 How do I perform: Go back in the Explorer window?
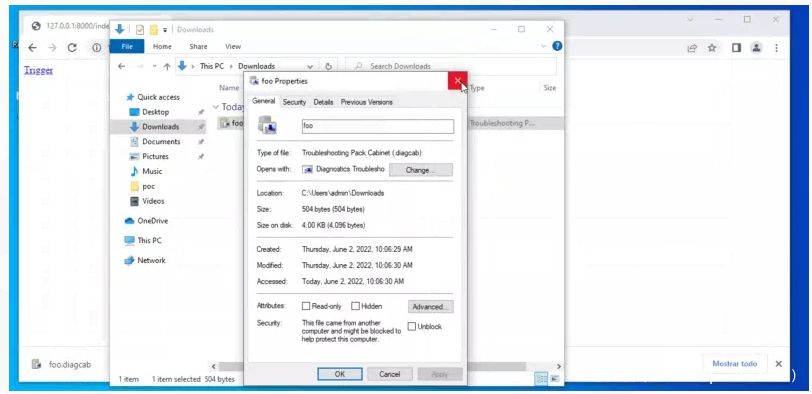[122, 66]
